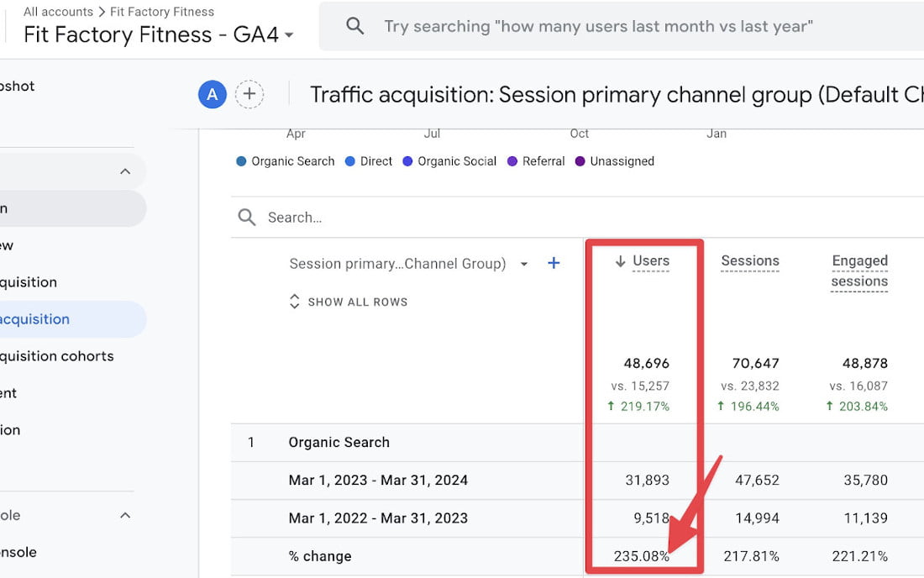This screenshot has height=578, width=924.
Task: Click the blue plus to add a secondary dimension
Action: click(554, 263)
